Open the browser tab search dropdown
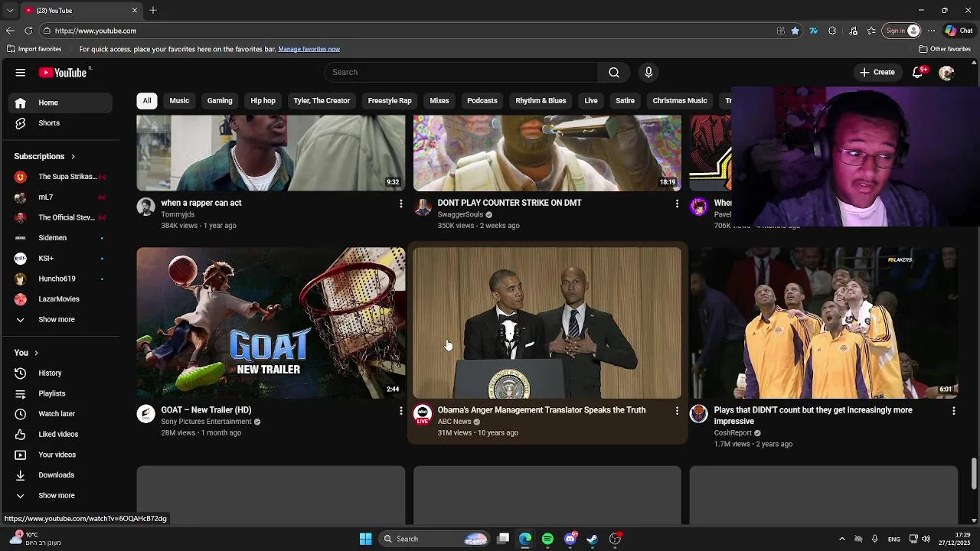 (10, 10)
